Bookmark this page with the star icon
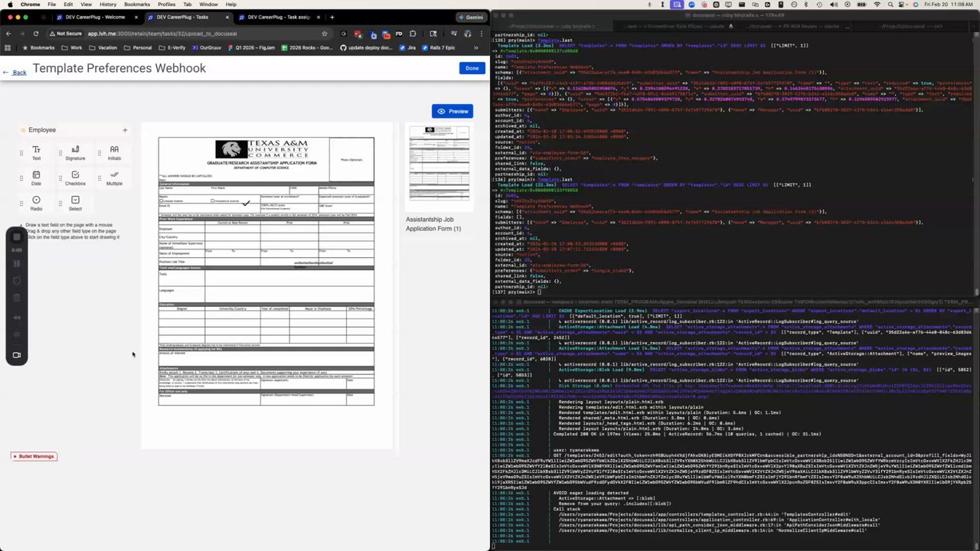Screen dimensions: 980x551 click(325, 34)
